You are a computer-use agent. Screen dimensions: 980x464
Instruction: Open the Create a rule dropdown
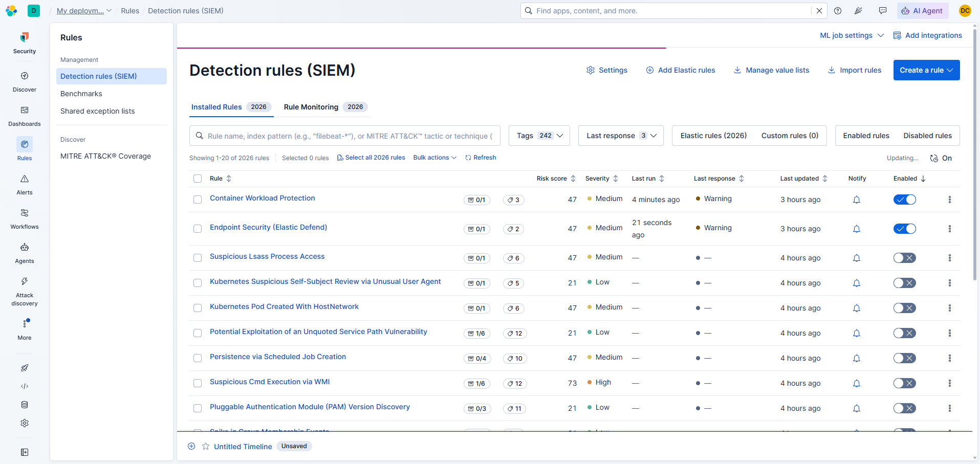[x=927, y=70]
